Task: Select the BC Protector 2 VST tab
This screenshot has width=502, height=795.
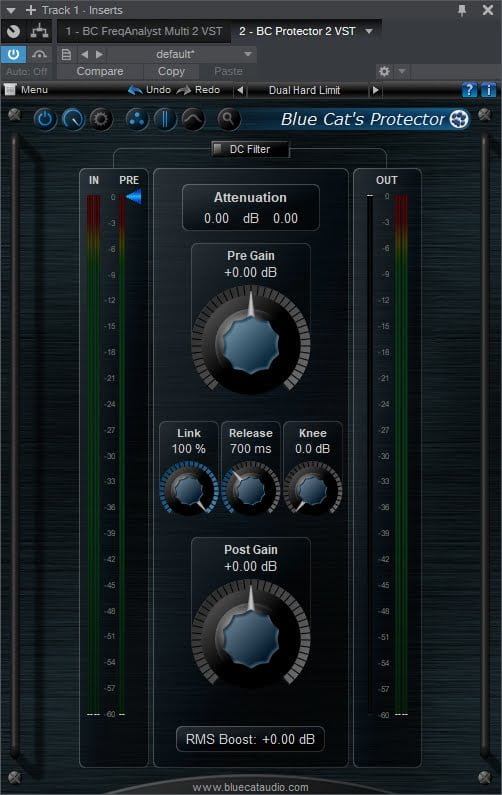Action: 297,31
